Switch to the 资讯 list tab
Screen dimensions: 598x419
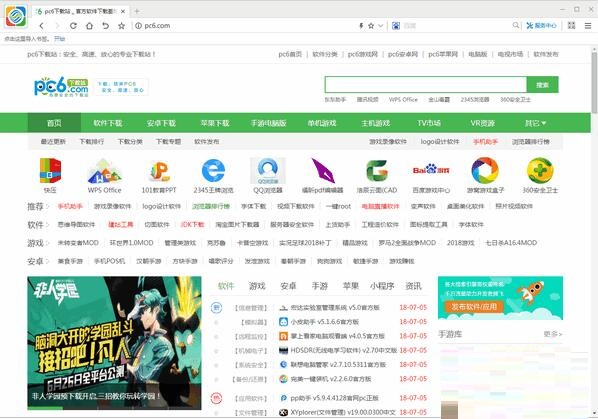pos(413,286)
